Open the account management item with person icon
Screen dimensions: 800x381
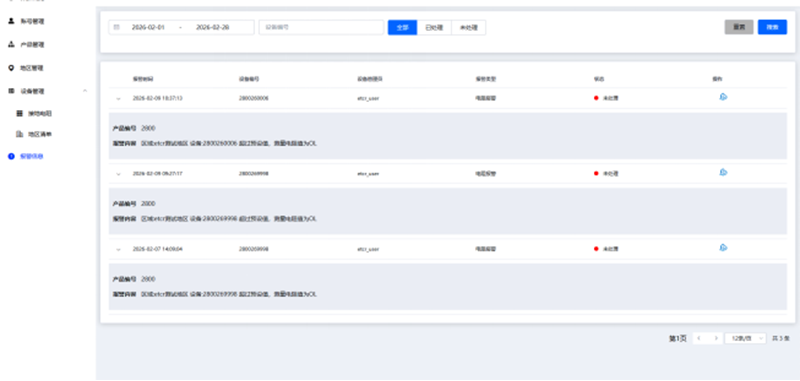(26, 21)
